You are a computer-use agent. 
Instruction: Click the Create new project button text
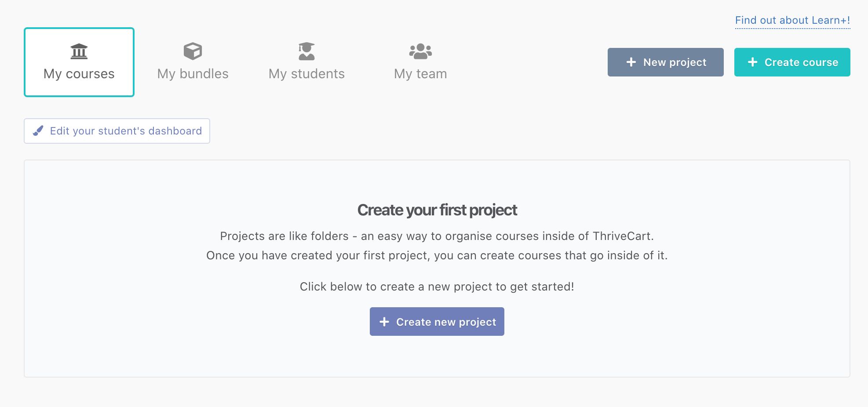pyautogui.click(x=446, y=322)
